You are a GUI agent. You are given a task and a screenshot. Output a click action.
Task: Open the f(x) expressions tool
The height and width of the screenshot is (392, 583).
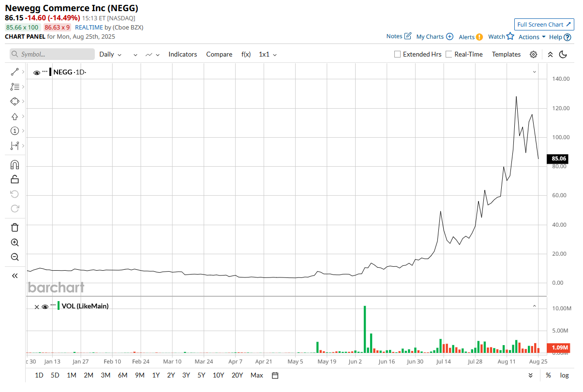click(x=246, y=54)
